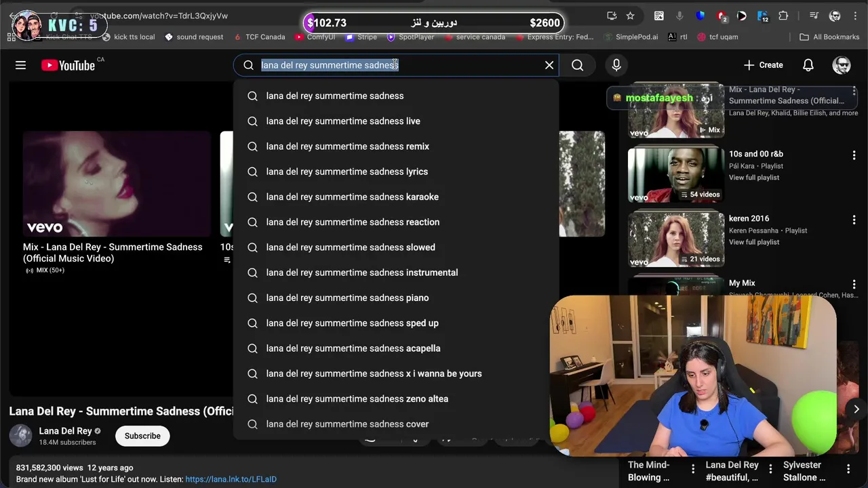Open the Pál Kara playlist channel link
The width and height of the screenshot is (868, 488).
(x=744, y=166)
